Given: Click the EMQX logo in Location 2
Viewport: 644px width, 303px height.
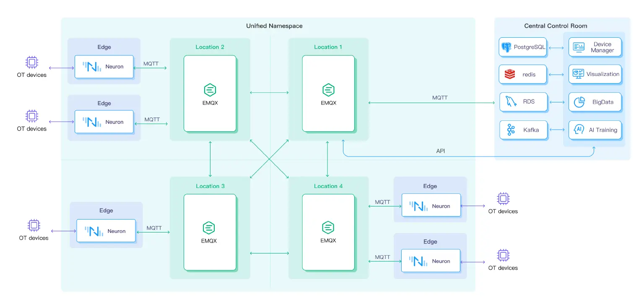Looking at the screenshot, I should tap(210, 90).
